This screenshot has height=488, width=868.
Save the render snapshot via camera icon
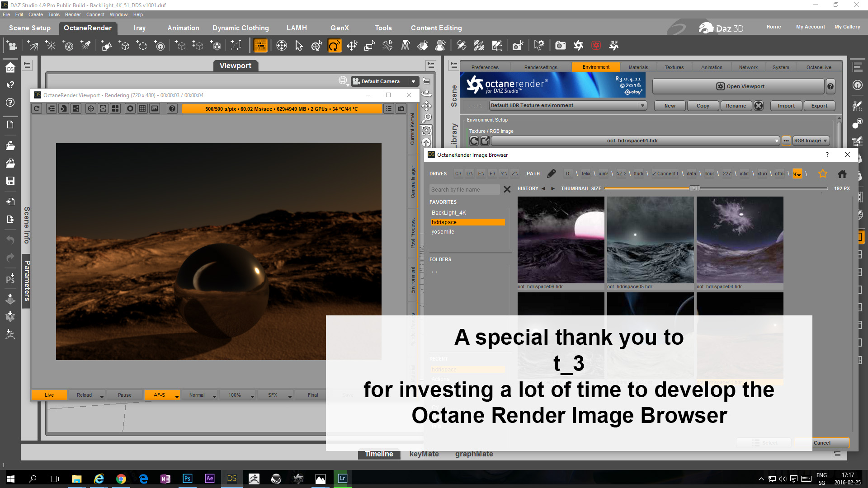coord(401,108)
